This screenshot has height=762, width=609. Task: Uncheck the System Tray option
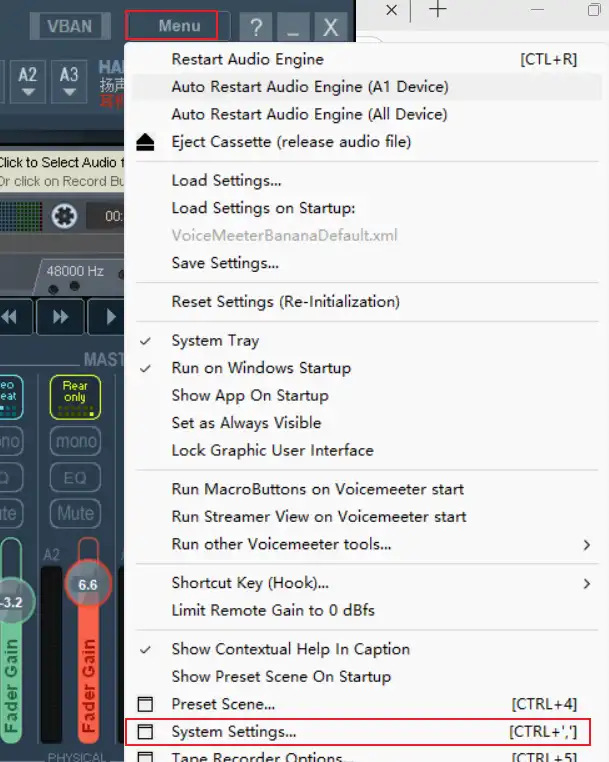(214, 341)
